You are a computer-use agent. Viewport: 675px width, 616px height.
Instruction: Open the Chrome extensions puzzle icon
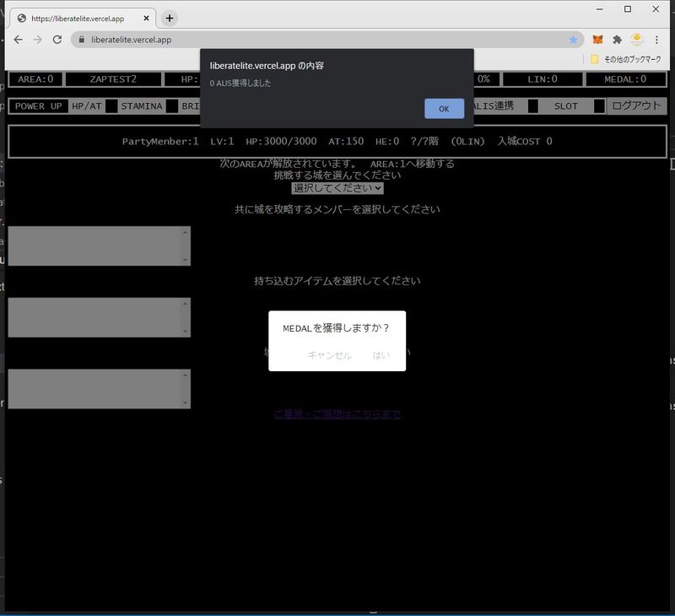[618, 40]
